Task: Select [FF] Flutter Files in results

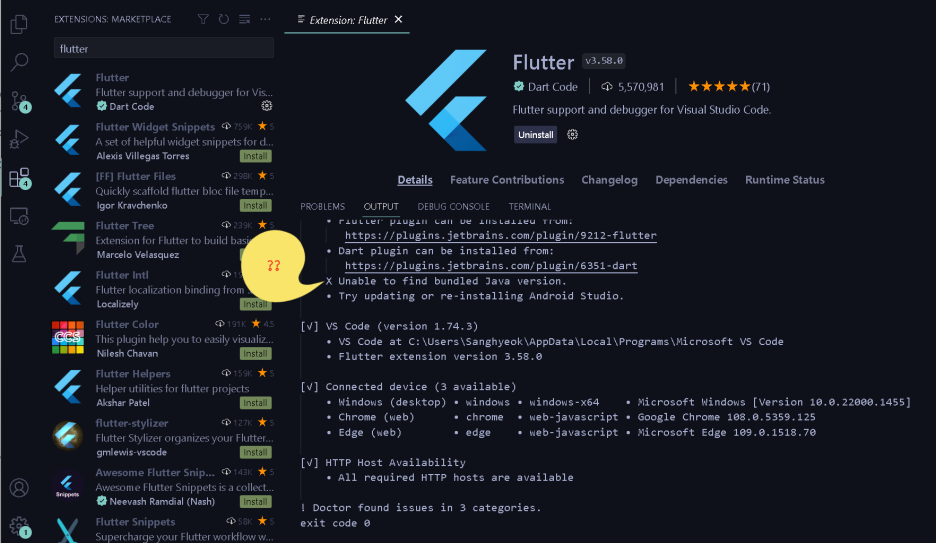Action: click(x=162, y=190)
